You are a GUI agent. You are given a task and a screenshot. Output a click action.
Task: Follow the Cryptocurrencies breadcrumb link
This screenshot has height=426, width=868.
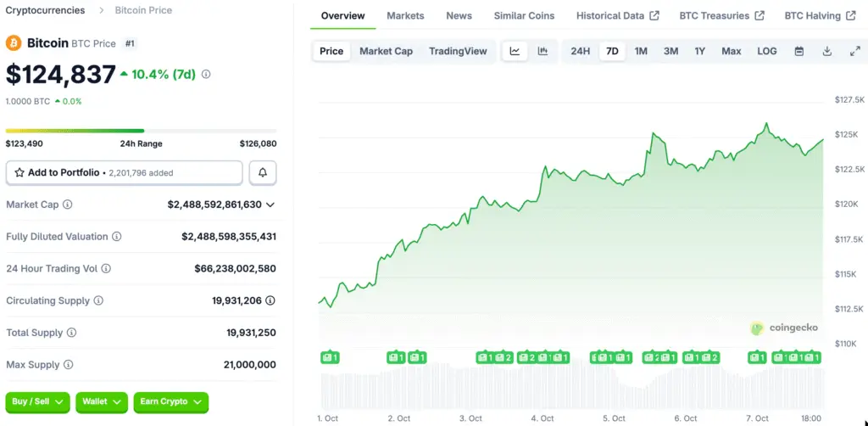click(x=45, y=10)
